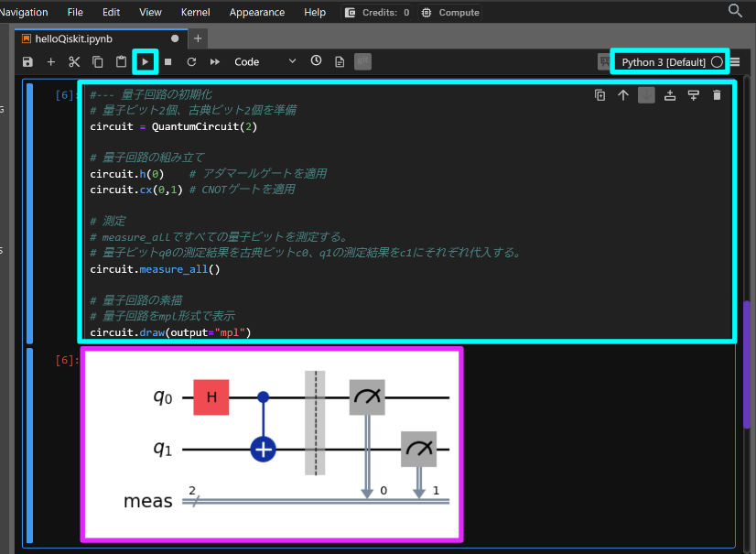This screenshot has height=554, width=756.
Task: Restart kernel and run all cells
Action: click(215, 61)
